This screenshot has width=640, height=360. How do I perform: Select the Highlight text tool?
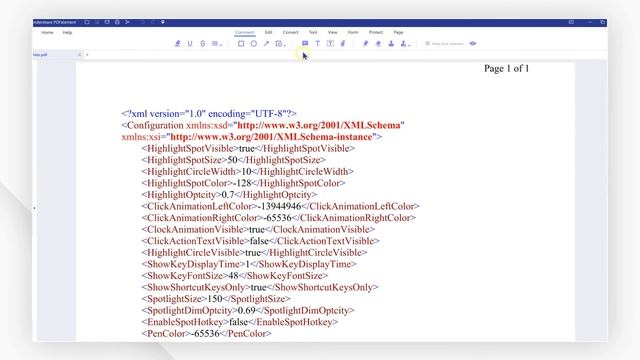tap(178, 43)
